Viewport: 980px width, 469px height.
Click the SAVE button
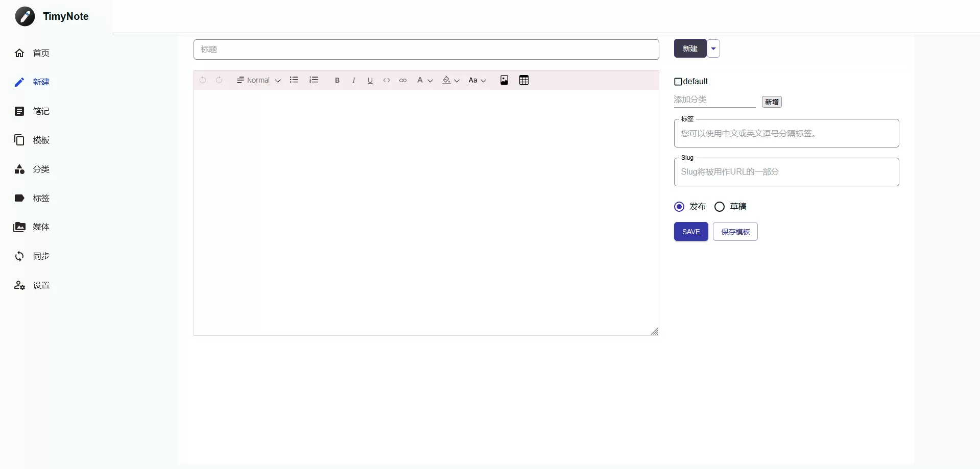tap(690, 231)
